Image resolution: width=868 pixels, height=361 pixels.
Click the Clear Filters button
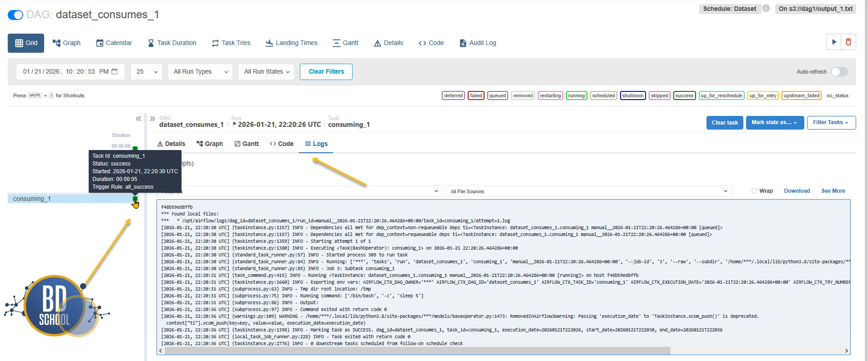pyautogui.click(x=326, y=72)
